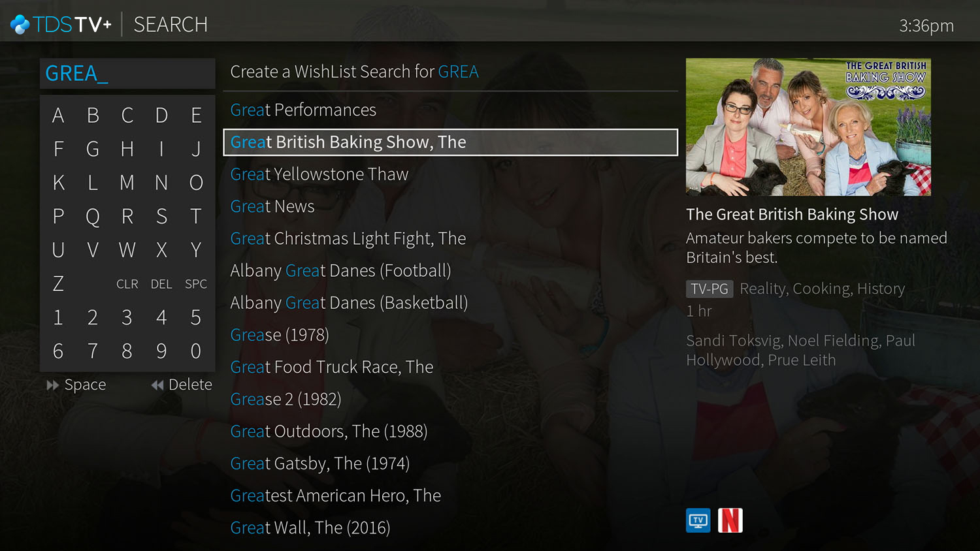Choose the letter I key
This screenshot has height=551, width=980.
(x=161, y=150)
